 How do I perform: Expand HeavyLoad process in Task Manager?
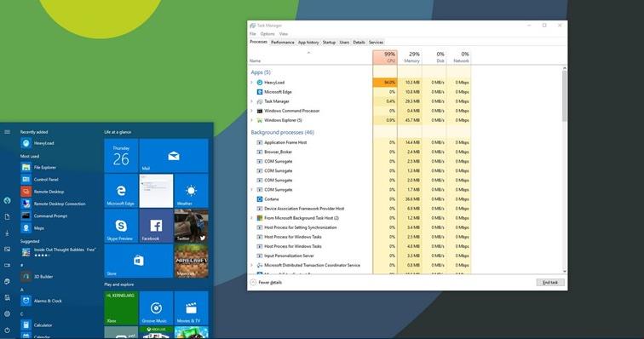click(252, 83)
